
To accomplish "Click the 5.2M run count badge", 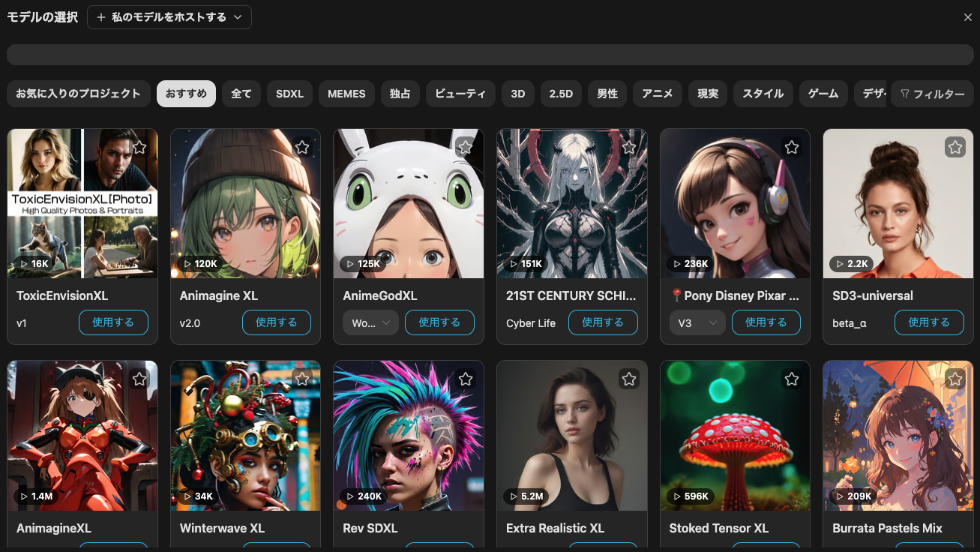I will [527, 496].
